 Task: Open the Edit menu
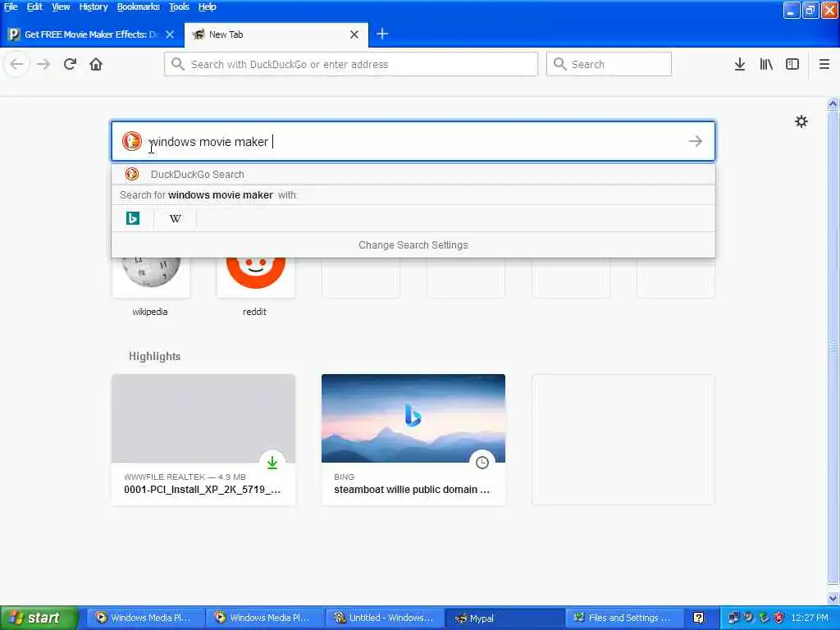tap(34, 7)
